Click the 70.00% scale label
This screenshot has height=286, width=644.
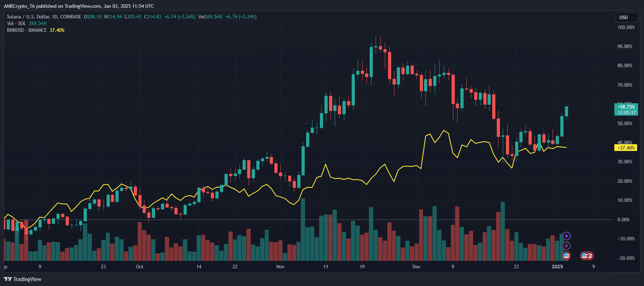(626, 85)
